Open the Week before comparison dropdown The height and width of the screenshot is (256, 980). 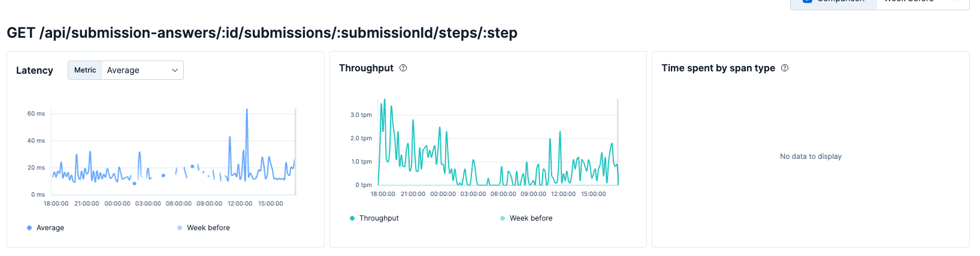point(922,2)
